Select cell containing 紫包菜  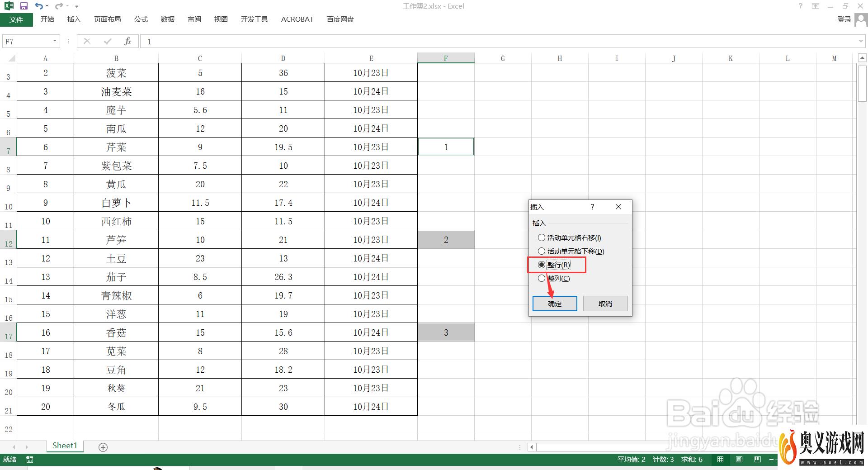click(x=116, y=166)
